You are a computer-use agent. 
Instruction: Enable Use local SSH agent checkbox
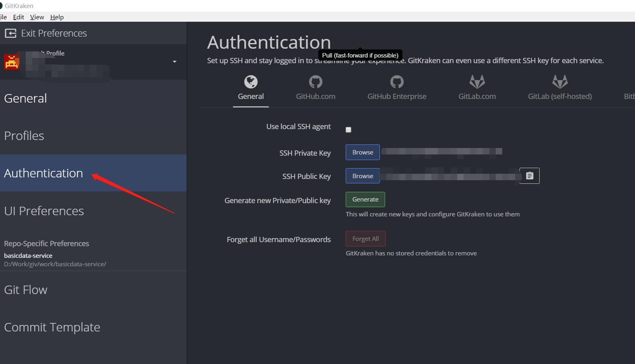(348, 130)
